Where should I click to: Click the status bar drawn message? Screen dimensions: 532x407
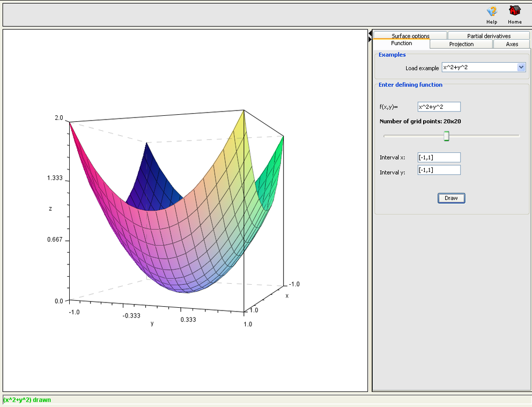[x=27, y=400]
